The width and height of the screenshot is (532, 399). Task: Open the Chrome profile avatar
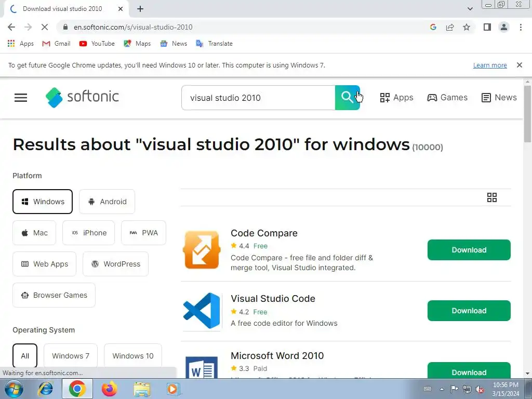504,27
